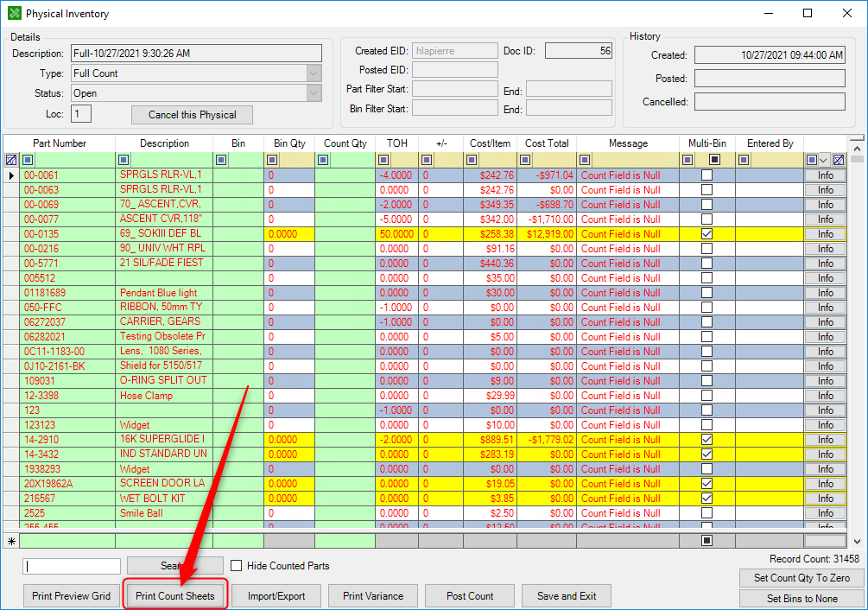Click the Description column filter icon
Image resolution: width=868 pixels, height=610 pixels.
tap(124, 160)
